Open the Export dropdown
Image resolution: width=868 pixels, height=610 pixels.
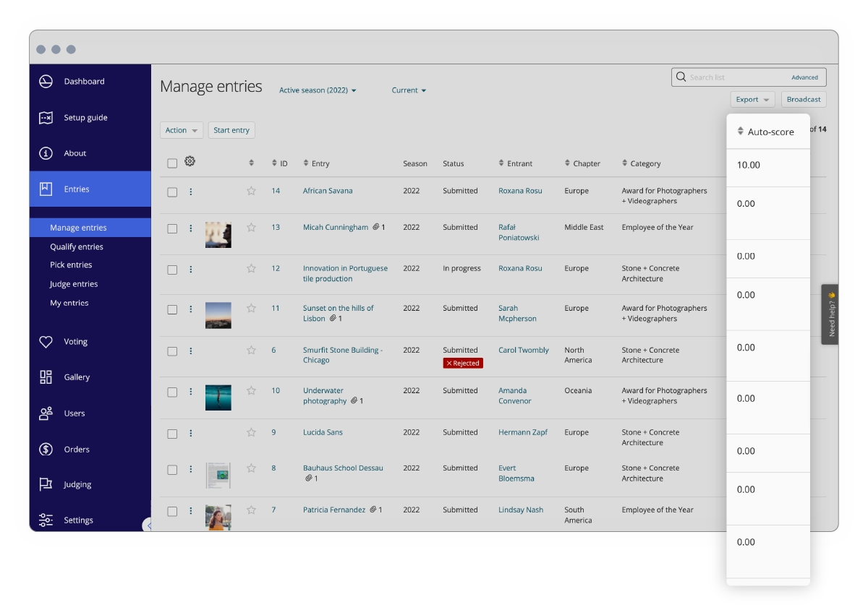click(x=752, y=100)
